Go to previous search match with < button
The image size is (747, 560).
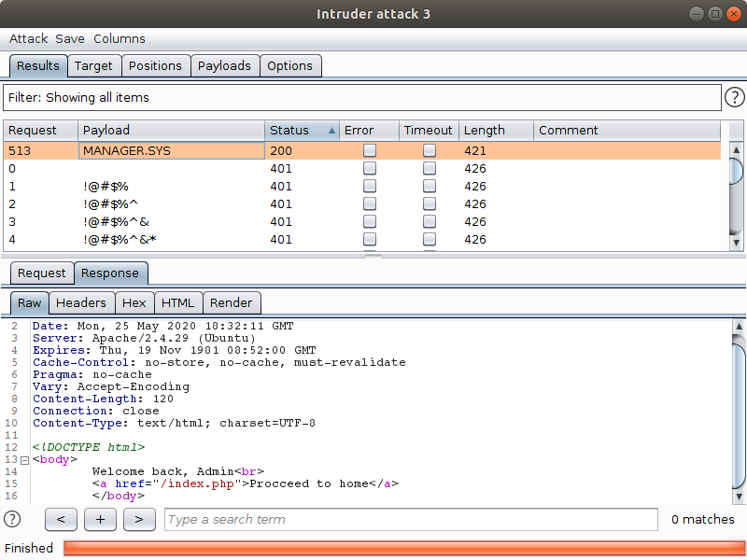(x=61, y=519)
